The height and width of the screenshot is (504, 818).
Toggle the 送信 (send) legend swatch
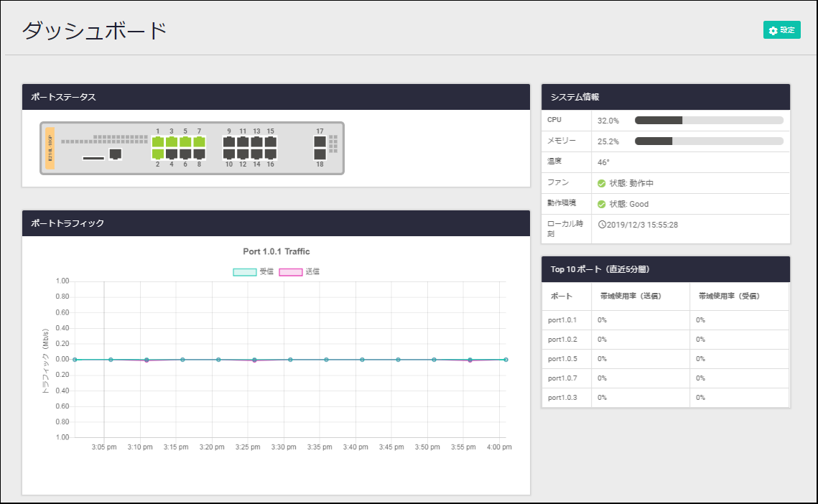click(x=290, y=272)
